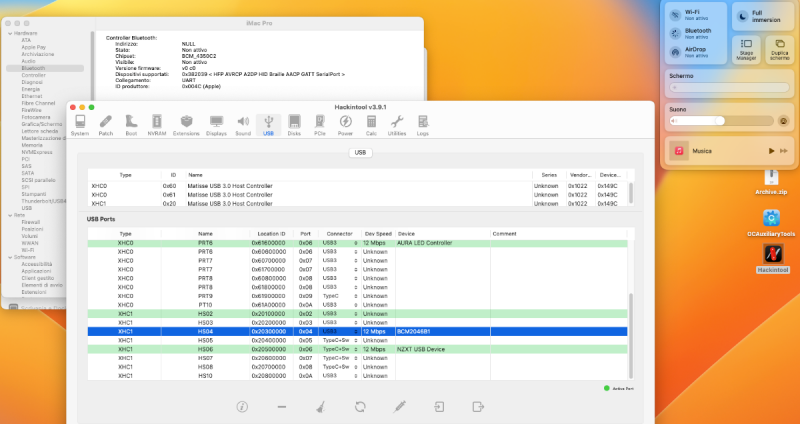
Task: Select the Extensions toolbar icon
Action: tap(186, 125)
